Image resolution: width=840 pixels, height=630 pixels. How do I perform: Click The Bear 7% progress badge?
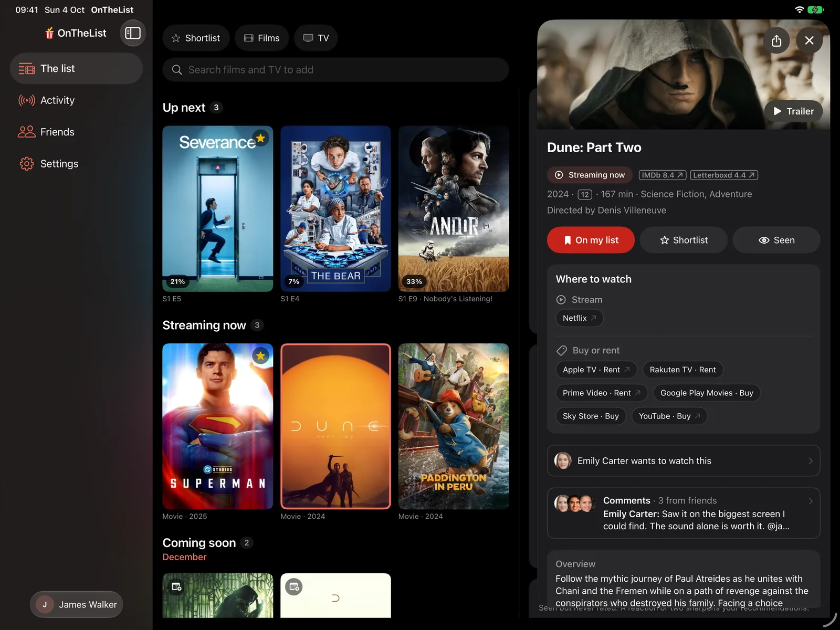tap(294, 281)
